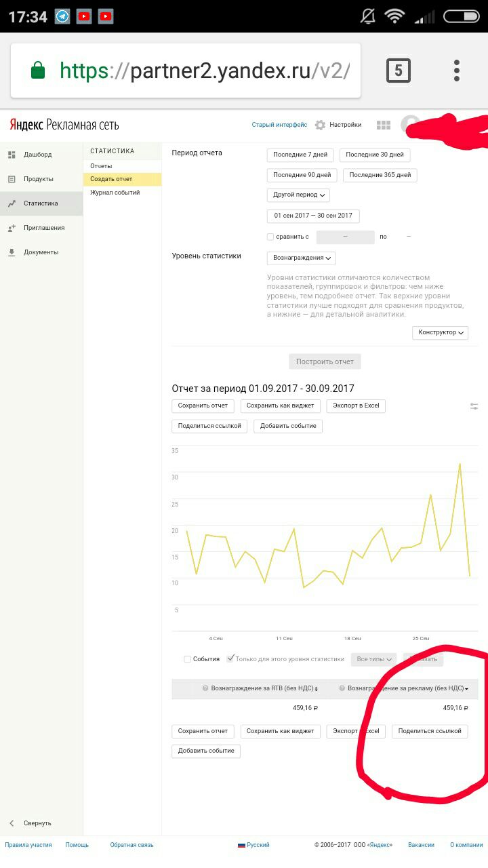Click the date range 01 сен 2017 — 30 сен 2017

pos(313,216)
